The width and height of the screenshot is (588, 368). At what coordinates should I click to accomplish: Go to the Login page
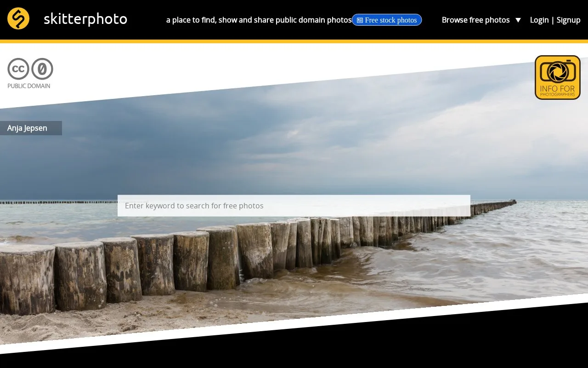point(539,20)
